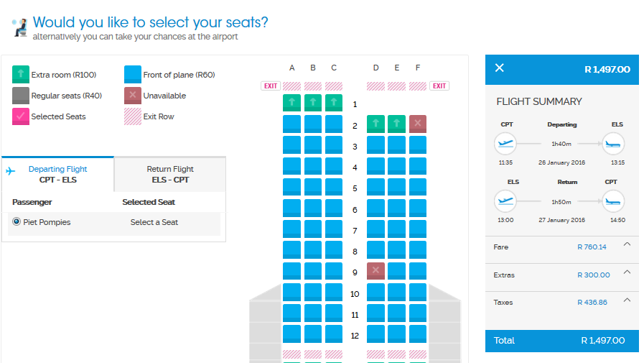Expand the Extras breakdown chevron

click(x=627, y=272)
